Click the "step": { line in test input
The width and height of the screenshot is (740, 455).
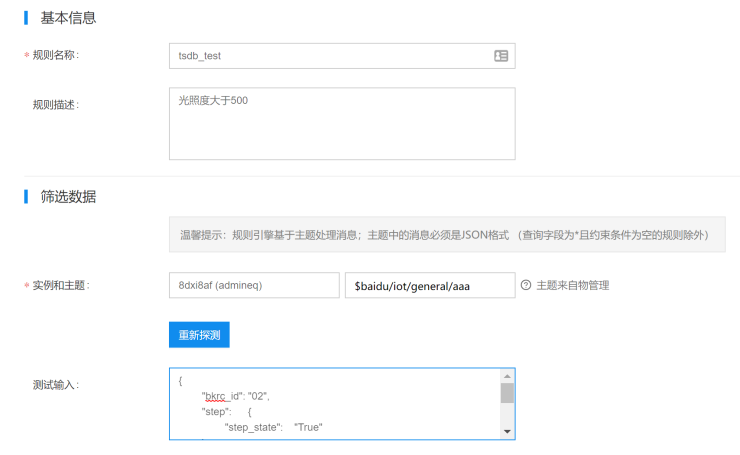(227, 412)
